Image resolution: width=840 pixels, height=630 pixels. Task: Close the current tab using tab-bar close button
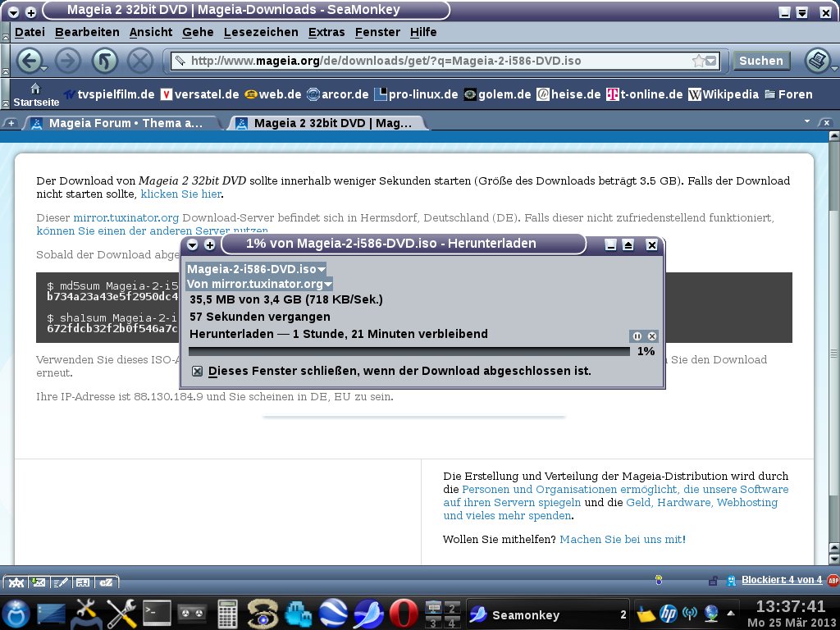[827, 123]
